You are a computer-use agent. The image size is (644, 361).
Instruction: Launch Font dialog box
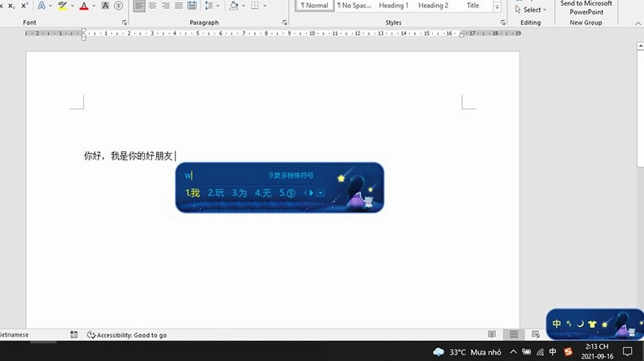tap(125, 23)
